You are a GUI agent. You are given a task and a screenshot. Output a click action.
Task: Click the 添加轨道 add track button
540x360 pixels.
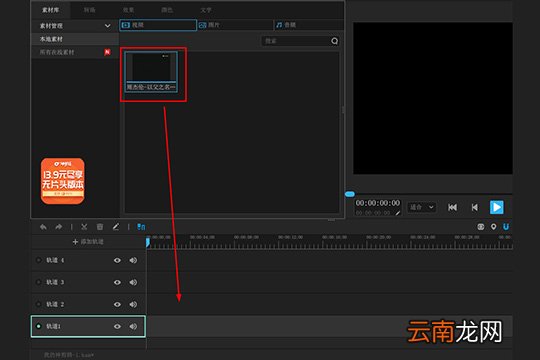pyautogui.click(x=88, y=242)
